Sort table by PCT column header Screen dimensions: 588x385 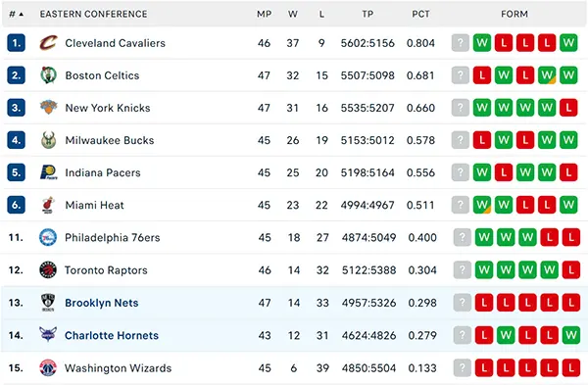[420, 15]
